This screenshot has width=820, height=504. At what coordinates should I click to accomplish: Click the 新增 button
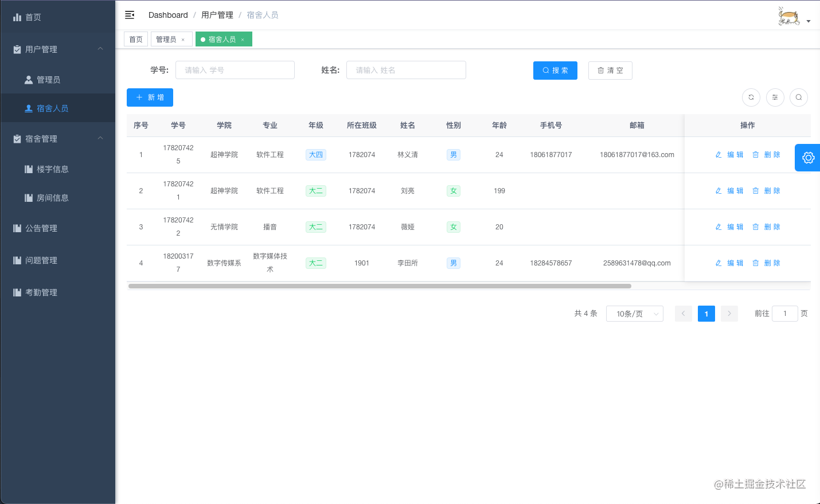[x=150, y=97]
